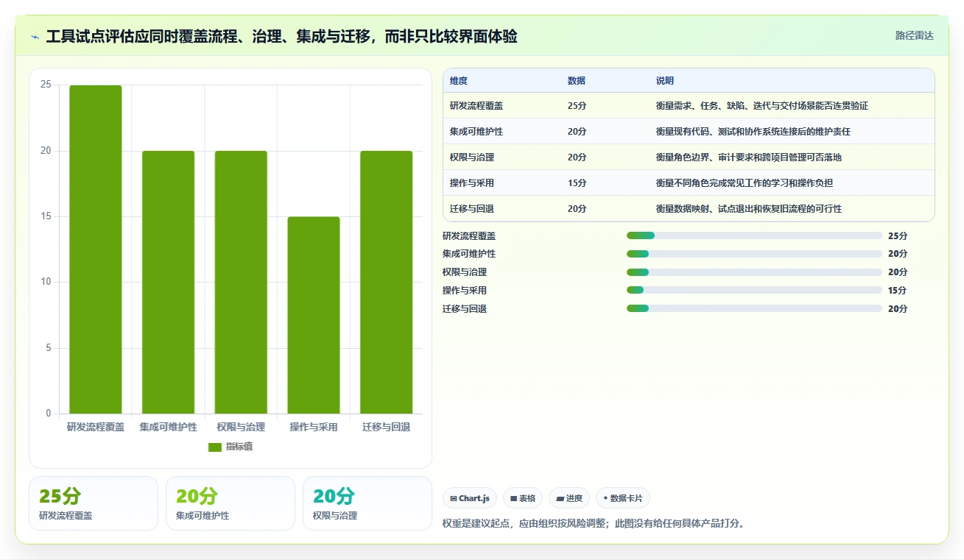Click the 迁移与回退 bar in the chart
Image resolution: width=964 pixels, height=560 pixels.
click(x=386, y=282)
